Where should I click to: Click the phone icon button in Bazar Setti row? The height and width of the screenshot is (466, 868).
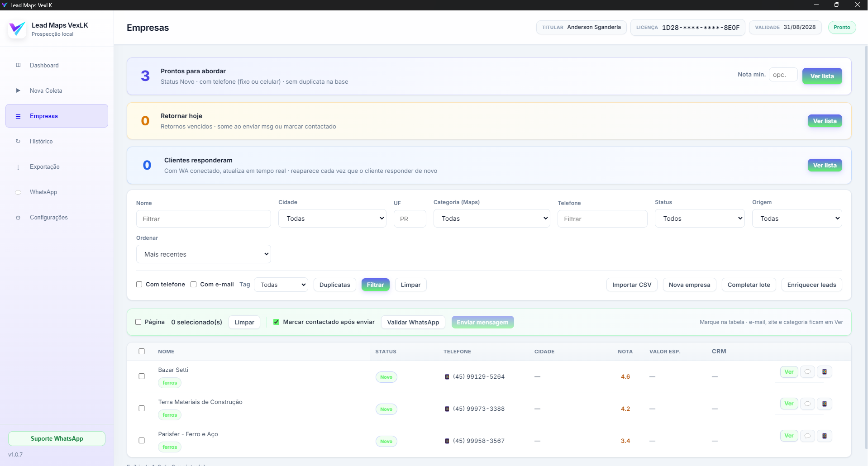click(x=825, y=372)
